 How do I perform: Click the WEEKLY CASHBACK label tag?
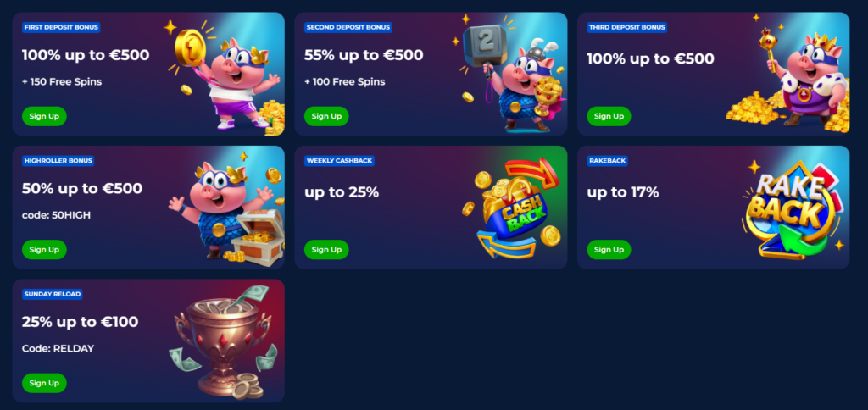(339, 161)
